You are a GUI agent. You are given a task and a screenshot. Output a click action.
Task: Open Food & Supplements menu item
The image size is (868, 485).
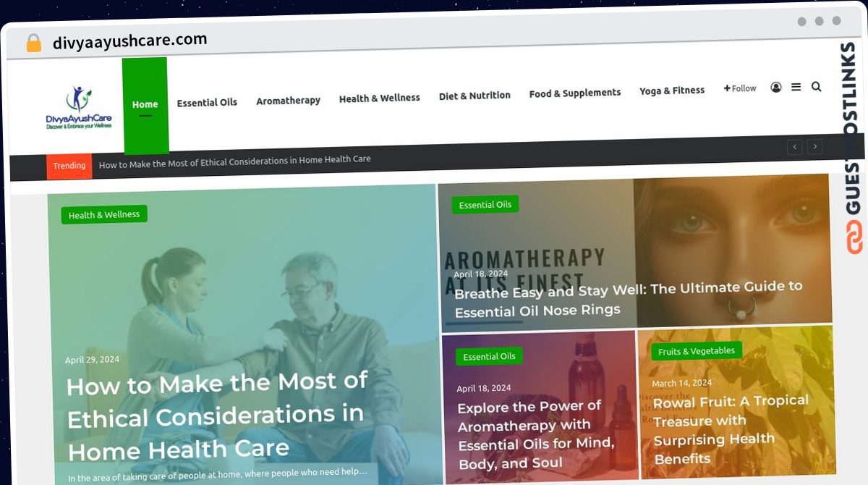point(575,93)
